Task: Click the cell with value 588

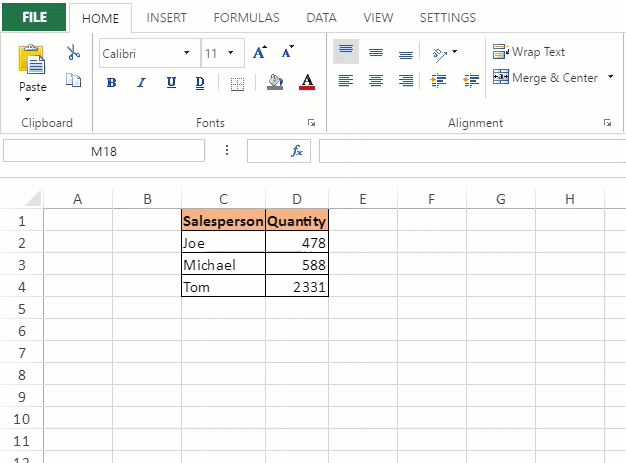Action: (297, 264)
